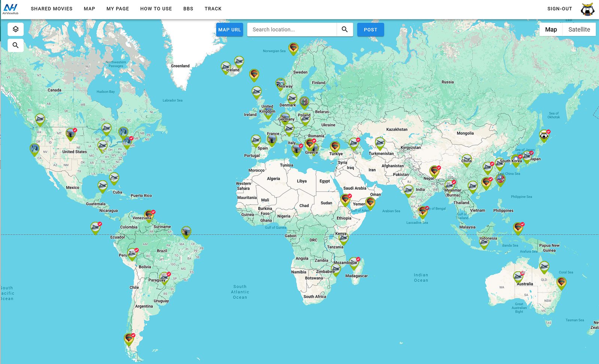Select the balloon marker in southern Argentina
This screenshot has width=599, height=364.
tap(129, 339)
